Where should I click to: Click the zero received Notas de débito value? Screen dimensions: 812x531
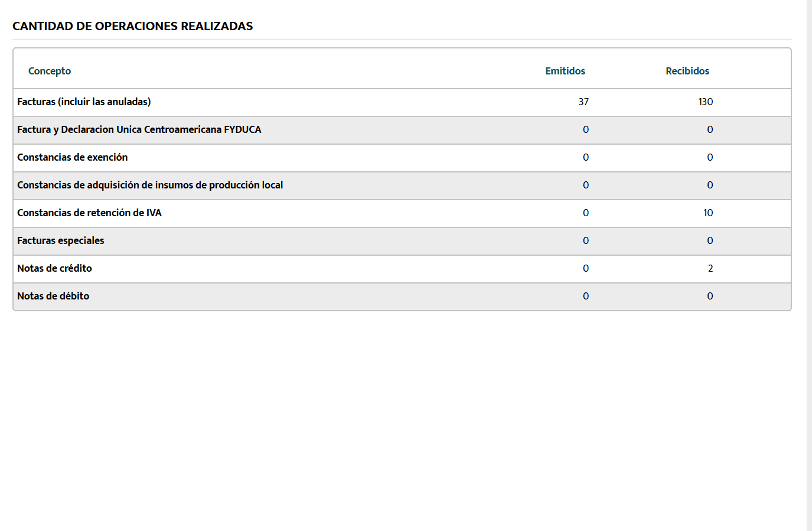[x=710, y=296]
